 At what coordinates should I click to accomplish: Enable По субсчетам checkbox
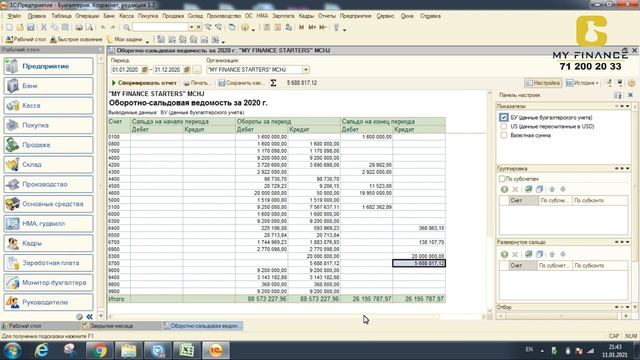tap(502, 179)
